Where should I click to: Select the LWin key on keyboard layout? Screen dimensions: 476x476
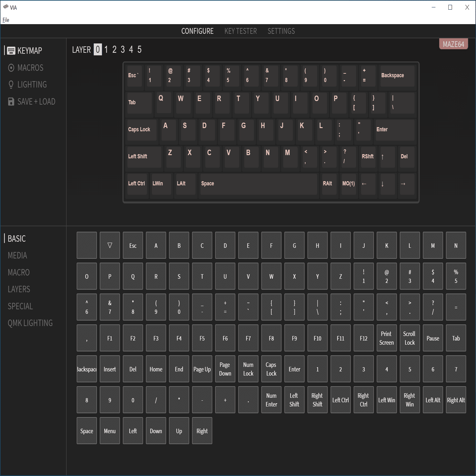(x=161, y=184)
